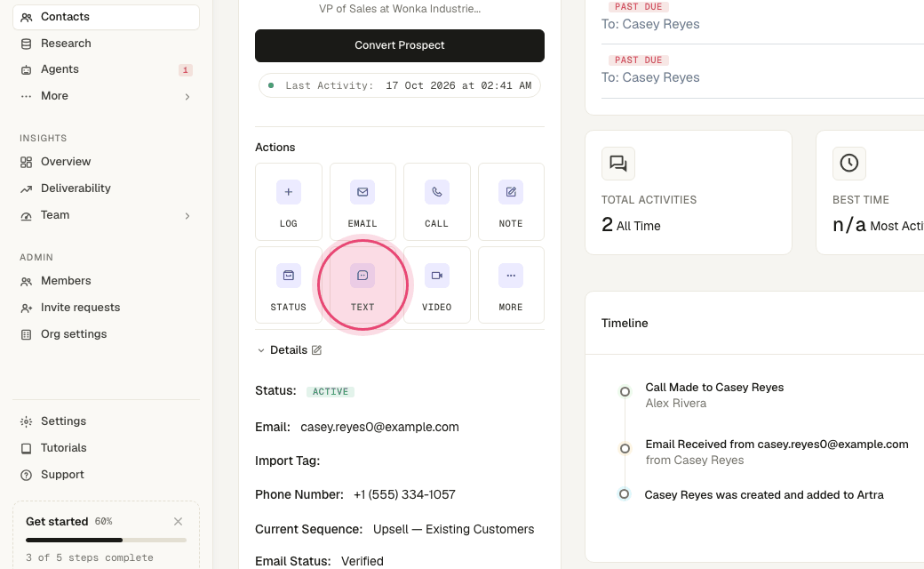Click the Timeline heading

tap(625, 323)
